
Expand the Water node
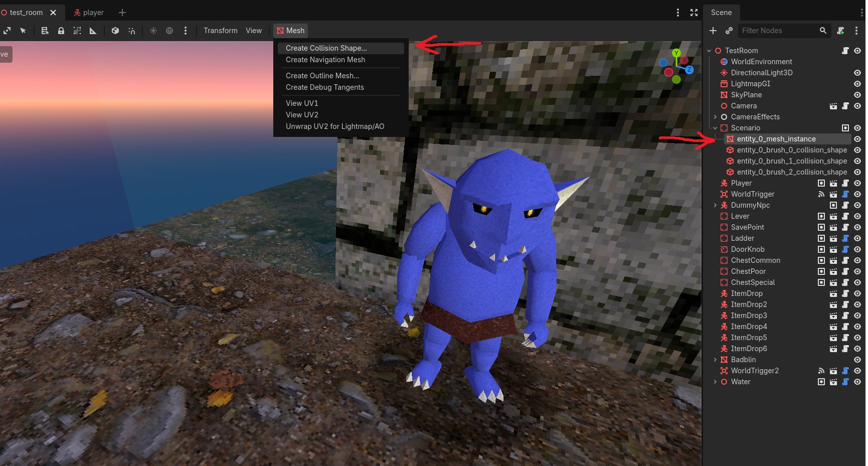click(715, 382)
